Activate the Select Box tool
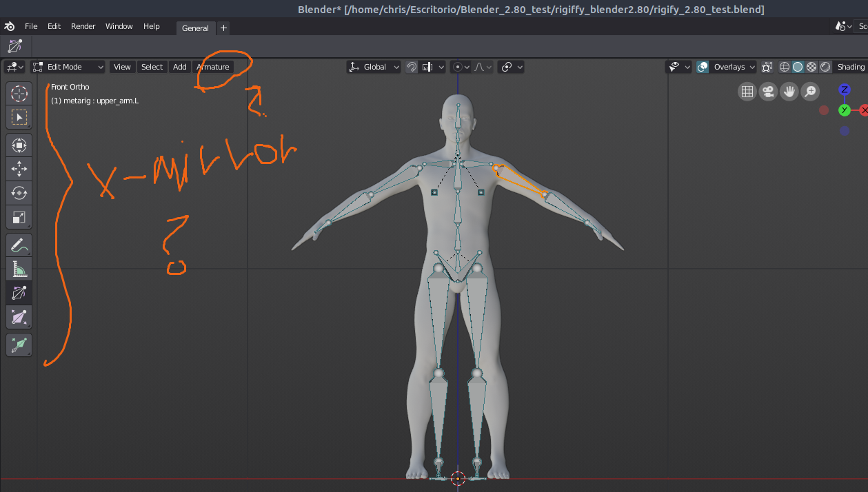 click(x=19, y=117)
